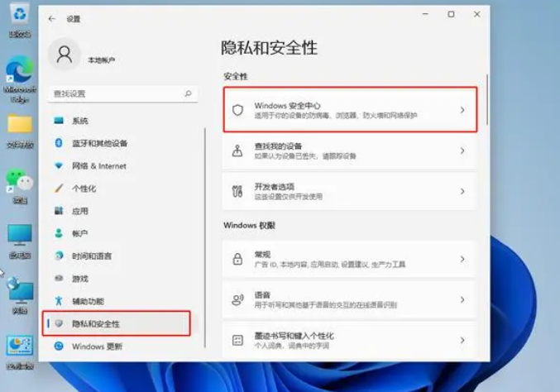Click the keyboard icon of 墨迹书写和键入个性化

[237, 340]
